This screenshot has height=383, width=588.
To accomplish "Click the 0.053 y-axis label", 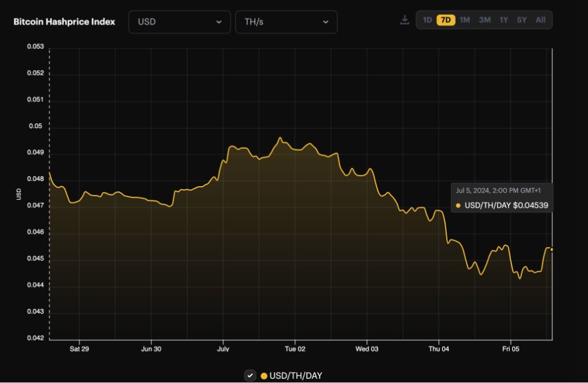I will (35, 46).
